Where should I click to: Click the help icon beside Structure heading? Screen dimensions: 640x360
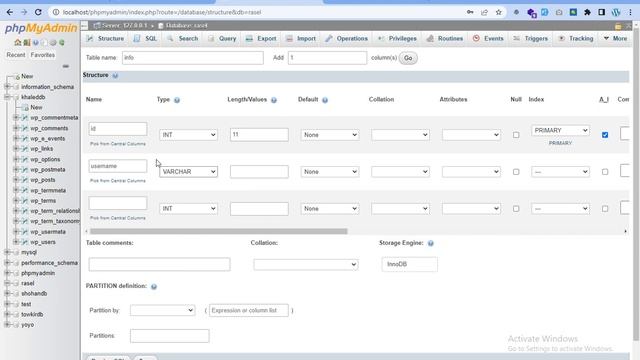tap(115, 76)
